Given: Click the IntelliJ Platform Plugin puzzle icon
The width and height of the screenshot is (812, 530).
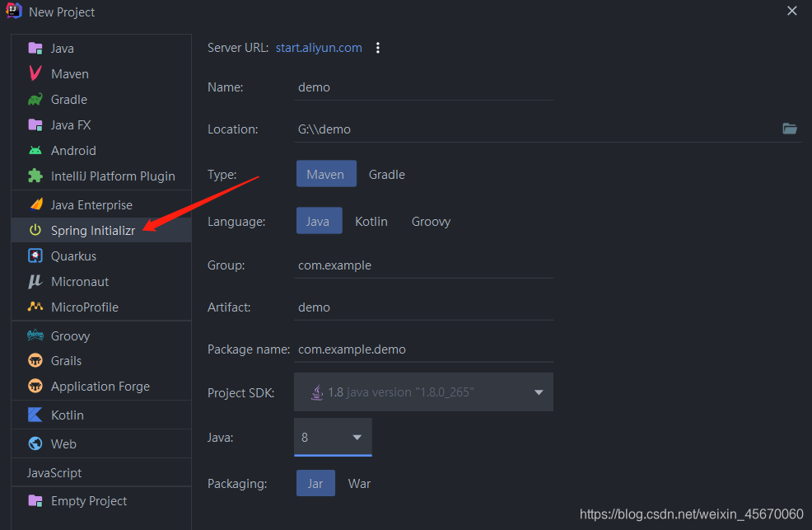Looking at the screenshot, I should tap(35, 176).
